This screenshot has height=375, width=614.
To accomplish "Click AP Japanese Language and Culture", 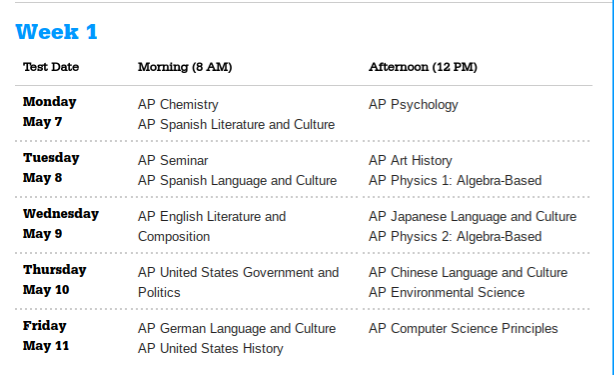I will 472,216.
